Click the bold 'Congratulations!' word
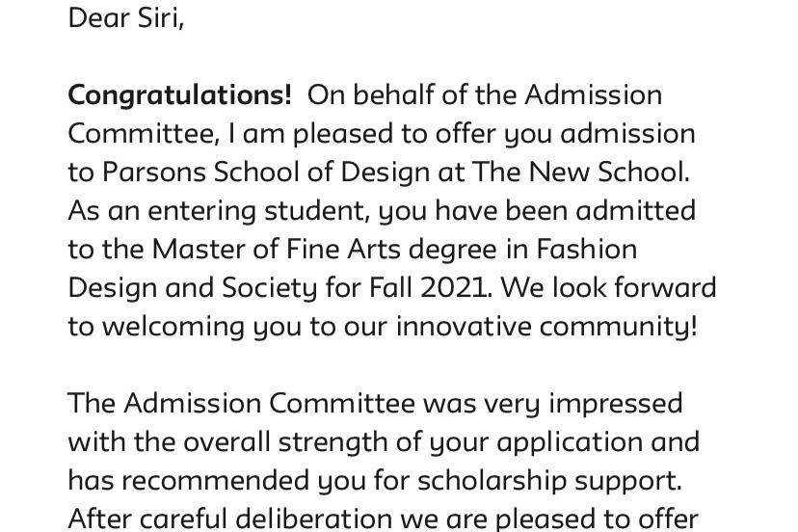 180,96
